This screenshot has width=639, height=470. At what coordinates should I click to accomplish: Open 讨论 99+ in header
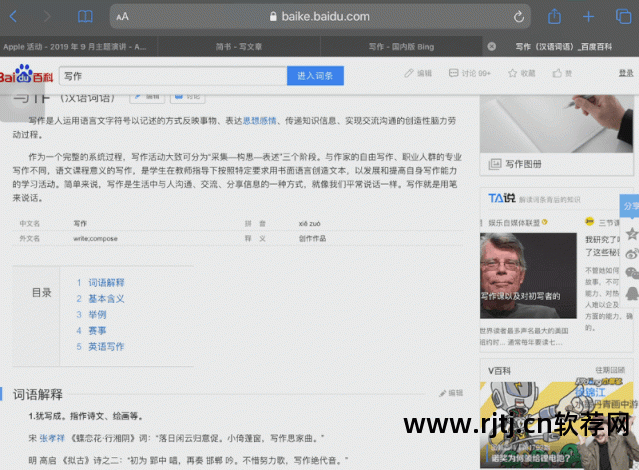[469, 73]
